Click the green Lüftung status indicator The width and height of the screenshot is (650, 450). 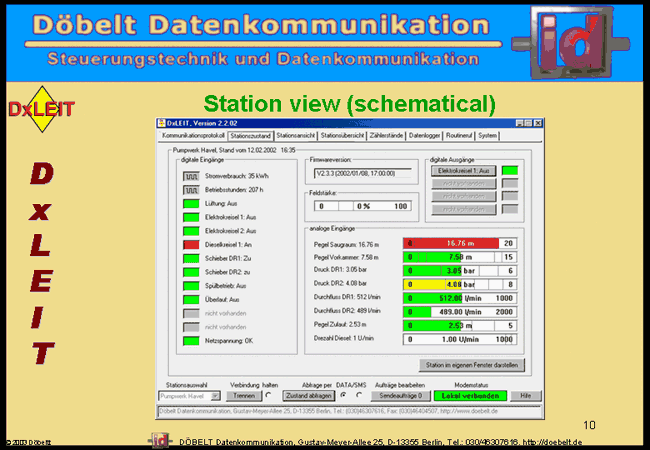(x=191, y=203)
